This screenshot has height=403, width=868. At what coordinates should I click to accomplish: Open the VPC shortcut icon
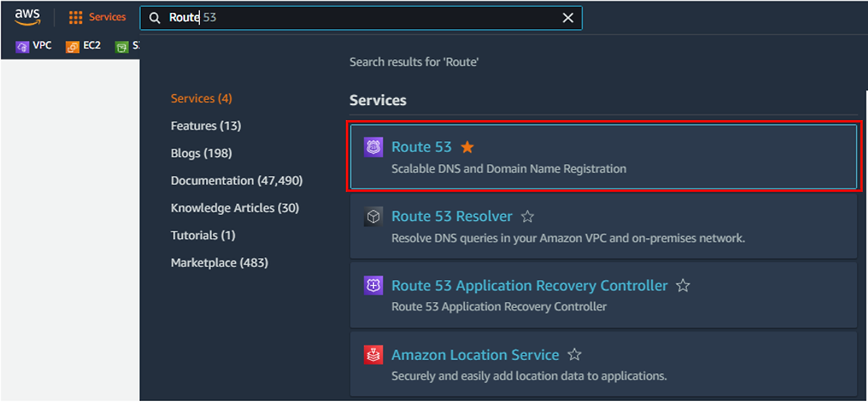coord(22,47)
